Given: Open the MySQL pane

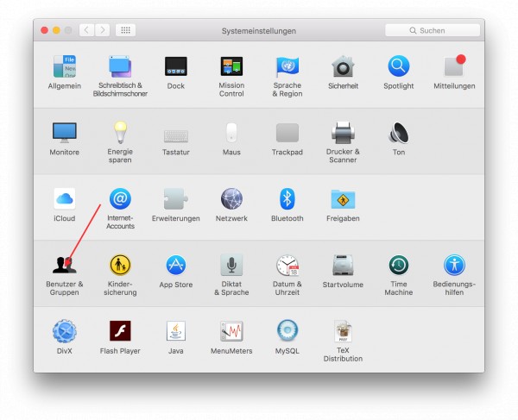Looking at the screenshot, I should coord(287,330).
